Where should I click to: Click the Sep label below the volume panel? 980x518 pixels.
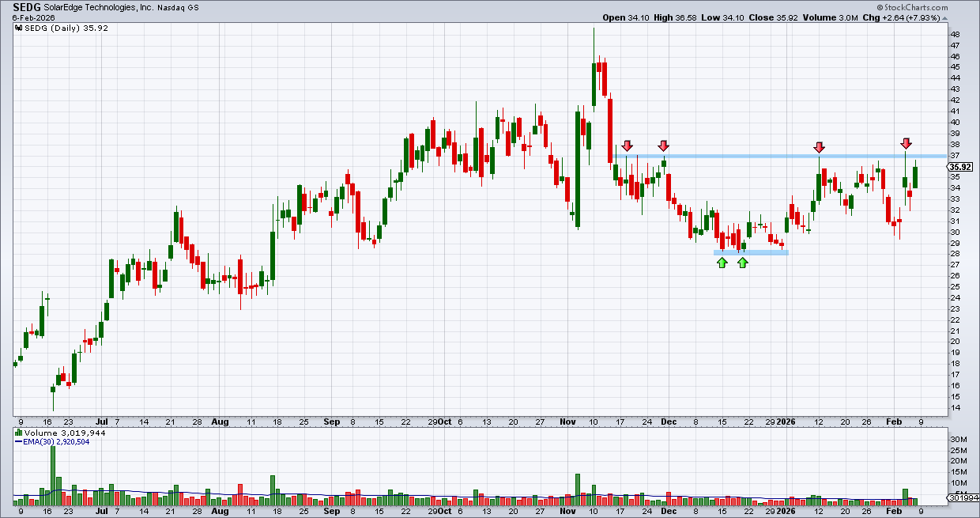[332, 512]
